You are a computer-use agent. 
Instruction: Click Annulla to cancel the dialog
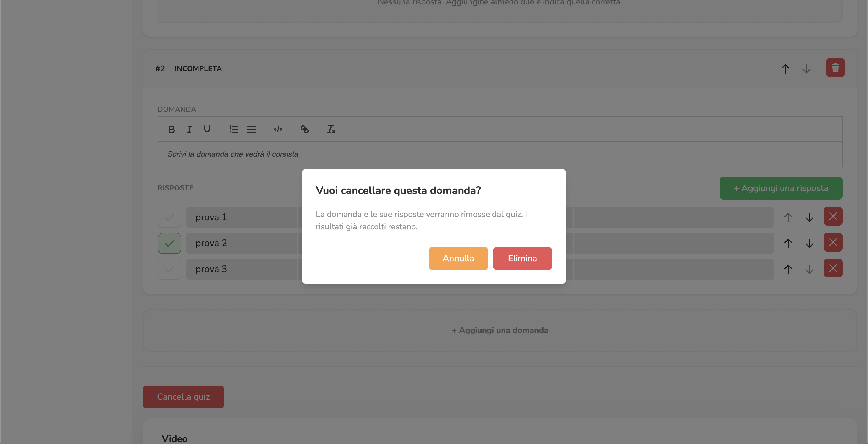pyautogui.click(x=458, y=258)
